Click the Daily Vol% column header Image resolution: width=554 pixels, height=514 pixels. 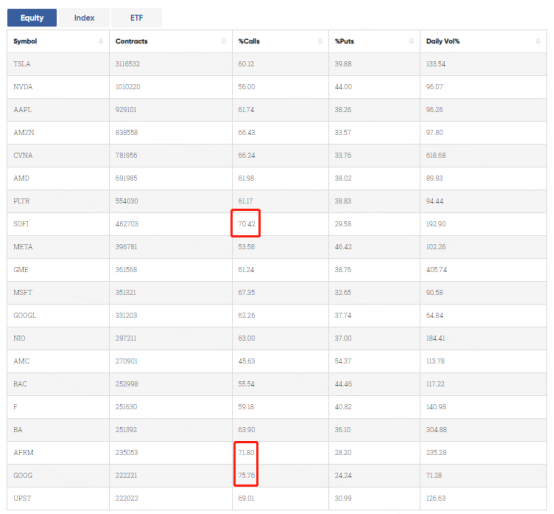[x=483, y=41]
